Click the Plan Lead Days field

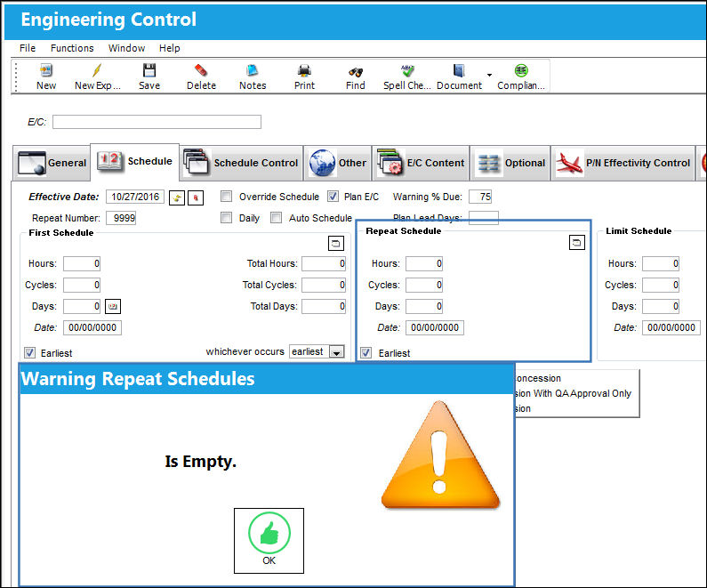(484, 218)
